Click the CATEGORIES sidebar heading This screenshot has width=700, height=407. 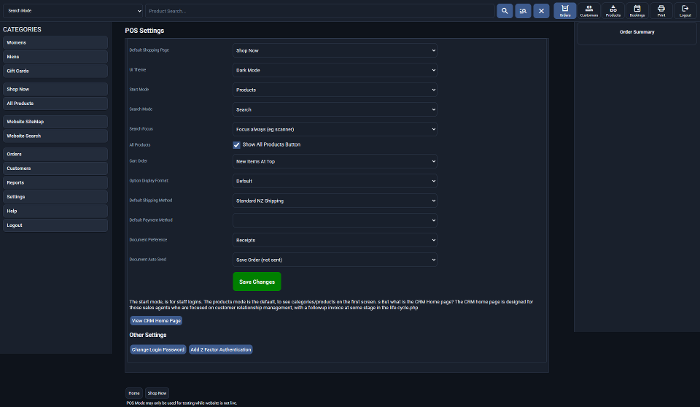tap(22, 29)
